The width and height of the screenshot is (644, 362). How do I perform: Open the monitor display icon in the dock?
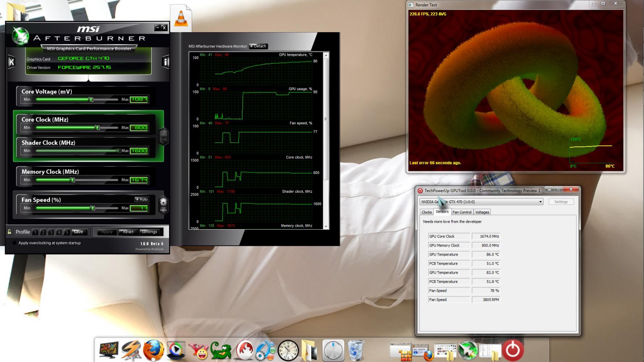tap(109, 350)
